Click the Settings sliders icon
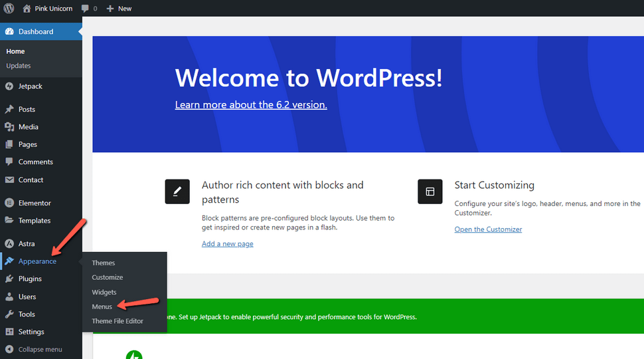 [x=9, y=332]
